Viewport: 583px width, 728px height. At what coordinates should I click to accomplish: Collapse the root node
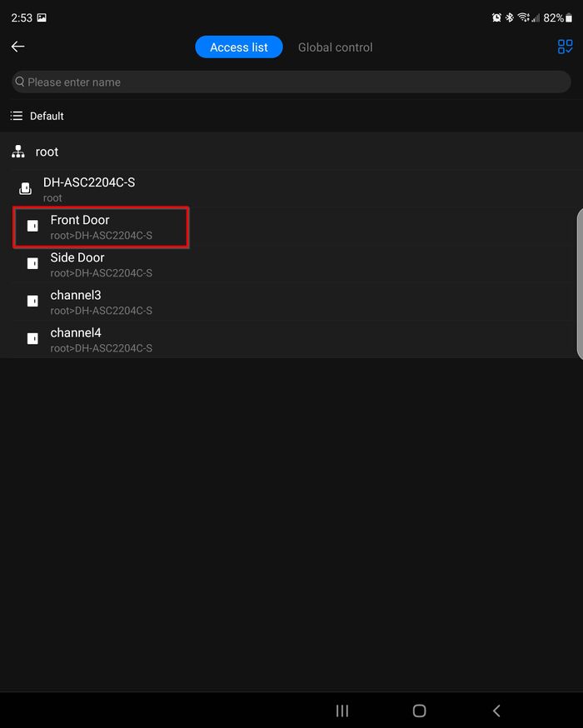pyautogui.click(x=47, y=152)
